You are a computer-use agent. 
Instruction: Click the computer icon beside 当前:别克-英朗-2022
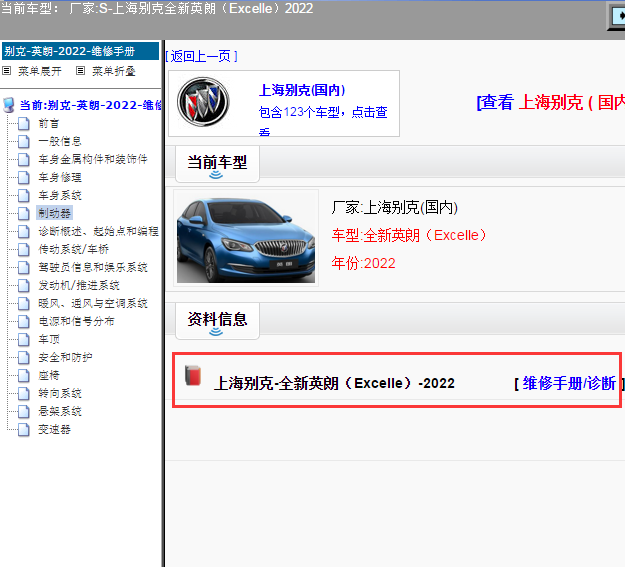click(x=8, y=105)
